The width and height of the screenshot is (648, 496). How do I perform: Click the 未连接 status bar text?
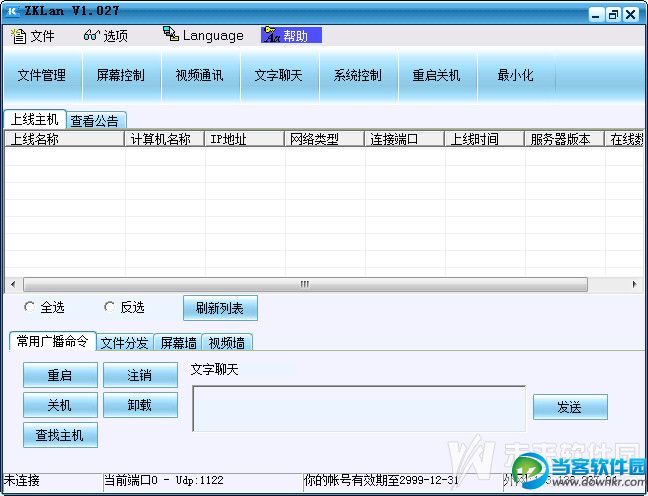pos(21,480)
